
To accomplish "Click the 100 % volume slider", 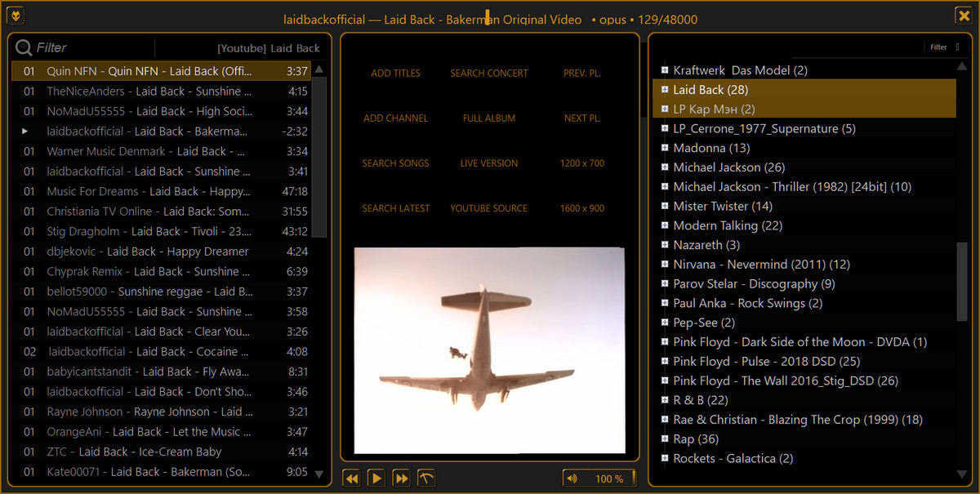I will click(599, 478).
